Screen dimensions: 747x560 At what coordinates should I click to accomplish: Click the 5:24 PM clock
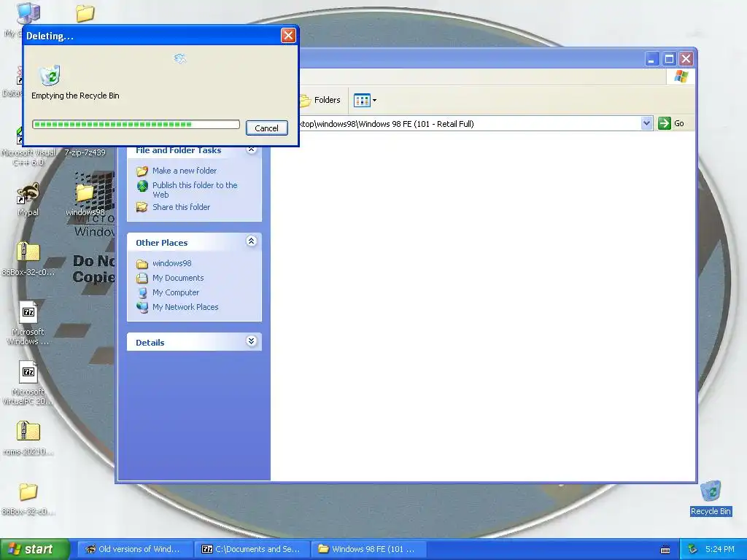click(719, 549)
